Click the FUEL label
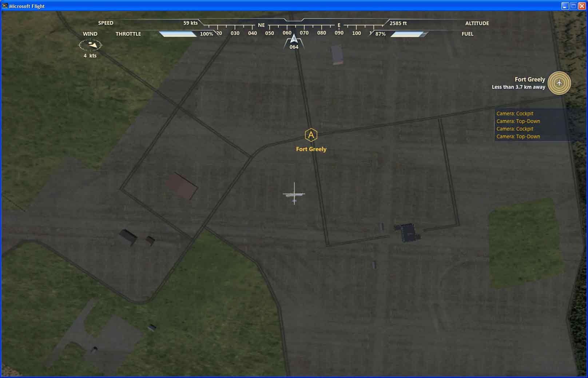 click(x=468, y=34)
